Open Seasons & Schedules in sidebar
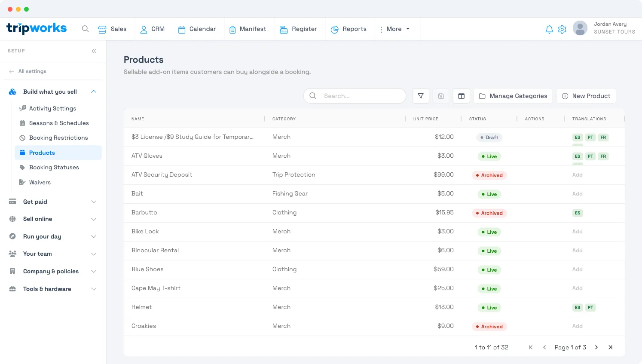Viewport: 642px width, 364px height. [x=58, y=123]
